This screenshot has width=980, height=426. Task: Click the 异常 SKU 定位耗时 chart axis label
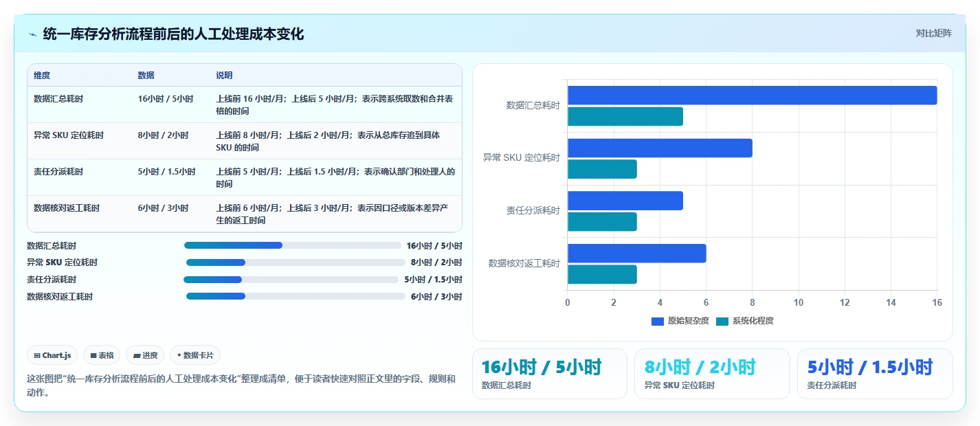pos(522,158)
